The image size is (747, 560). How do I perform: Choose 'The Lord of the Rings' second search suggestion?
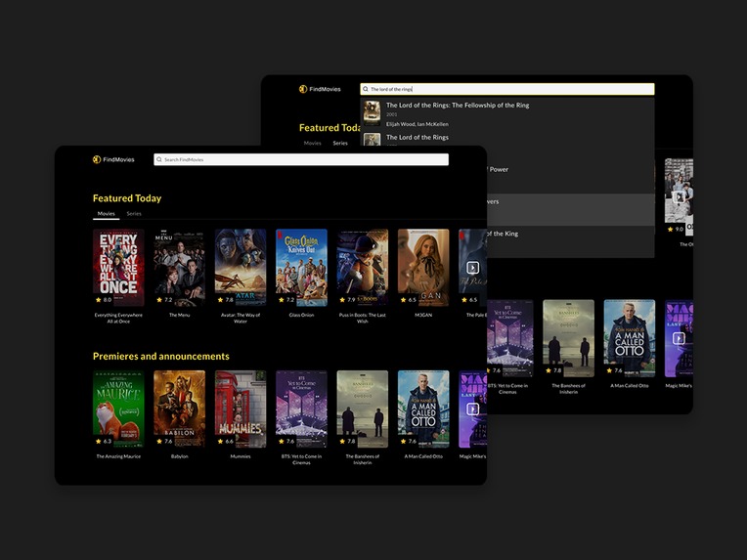[x=507, y=139]
